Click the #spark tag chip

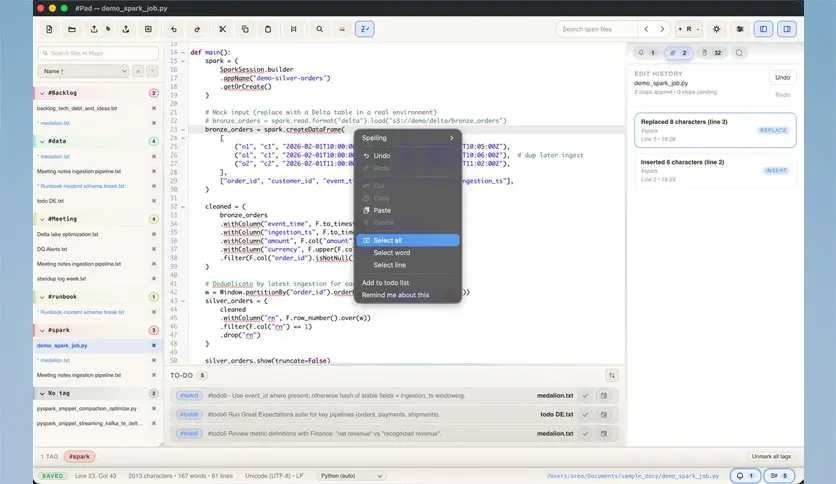coord(79,456)
